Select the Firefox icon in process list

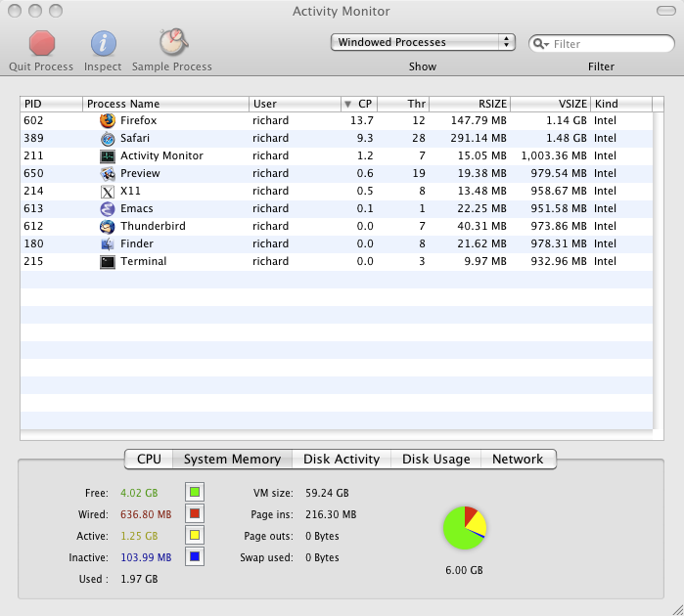point(108,120)
